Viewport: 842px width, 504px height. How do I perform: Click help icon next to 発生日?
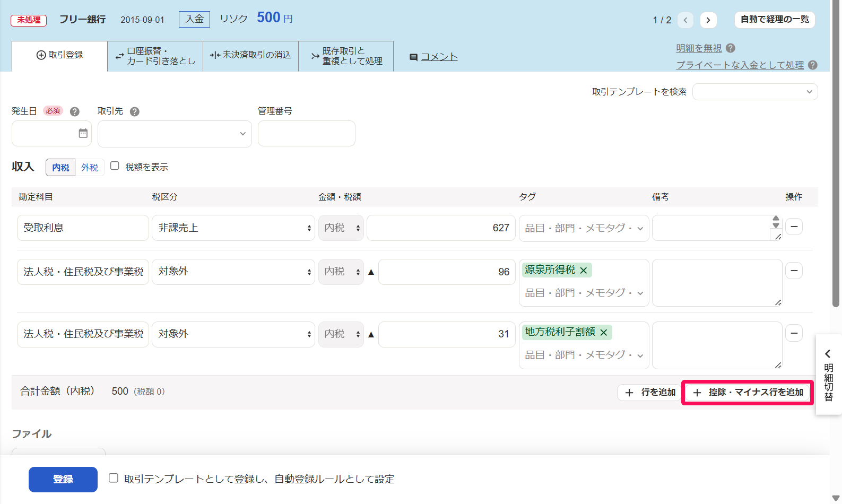75,111
